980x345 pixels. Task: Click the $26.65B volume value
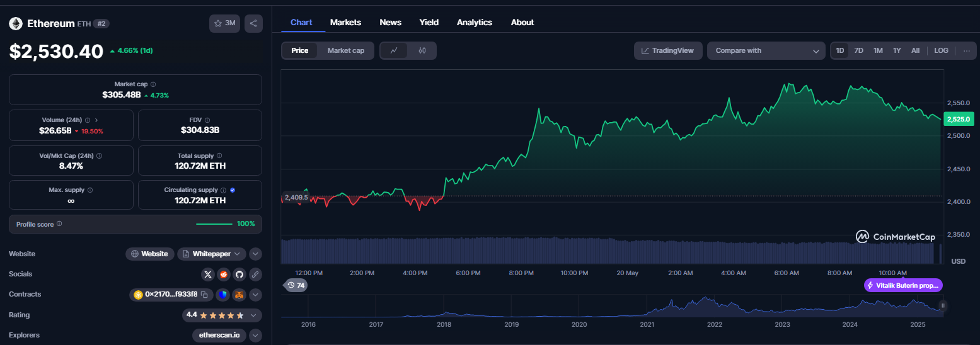(x=55, y=130)
